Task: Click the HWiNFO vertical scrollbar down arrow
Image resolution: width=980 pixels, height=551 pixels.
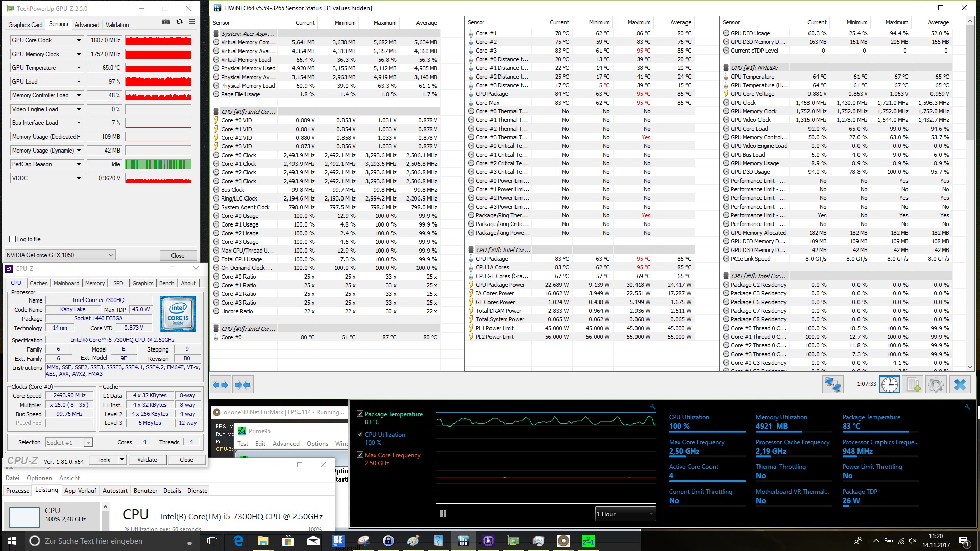Action: [x=970, y=367]
